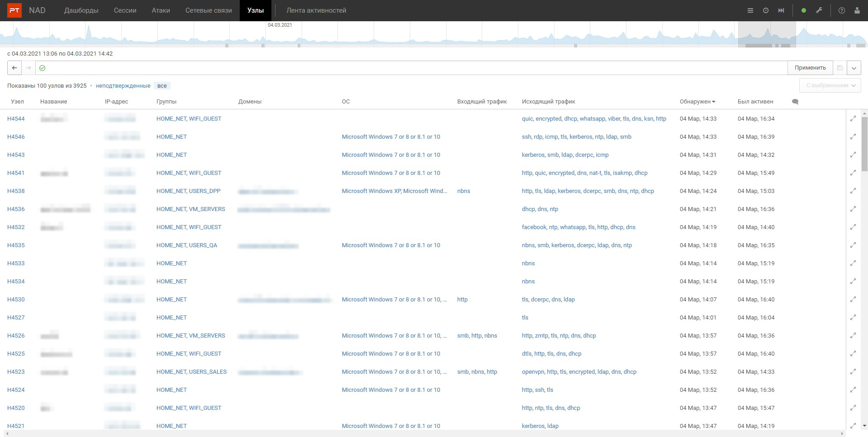868x437 pixels.
Task: Click the green system status indicator
Action: (804, 10)
